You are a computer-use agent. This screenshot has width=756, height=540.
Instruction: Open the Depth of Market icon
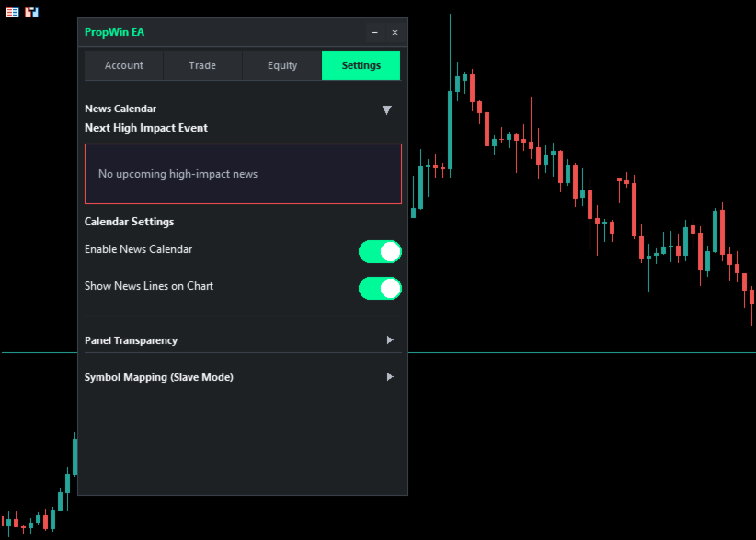(x=13, y=12)
